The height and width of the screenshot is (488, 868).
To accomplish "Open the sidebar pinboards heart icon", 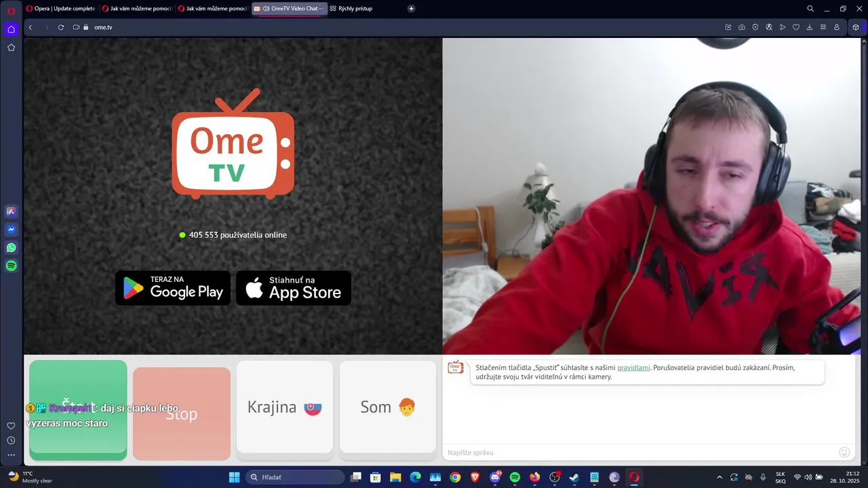I will tap(11, 426).
